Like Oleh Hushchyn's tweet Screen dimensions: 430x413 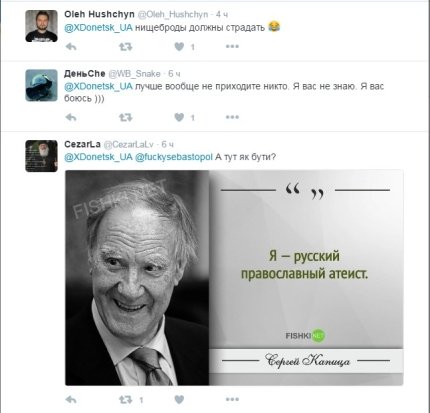pos(179,47)
